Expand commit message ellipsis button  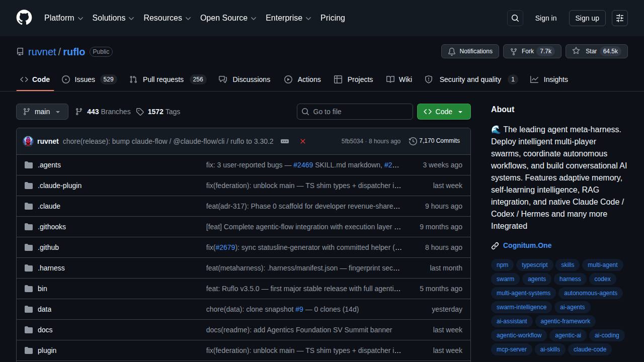pos(285,141)
